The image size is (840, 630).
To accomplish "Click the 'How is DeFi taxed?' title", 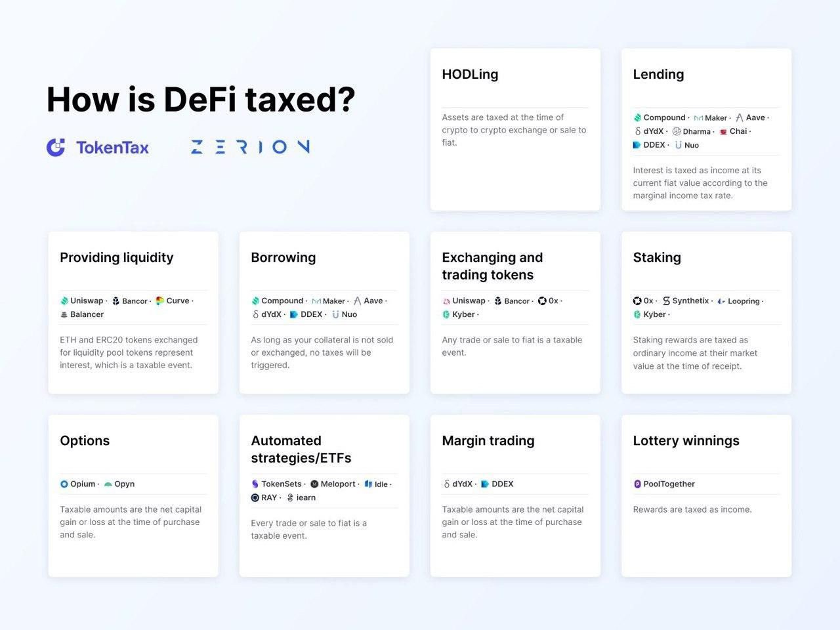I will 201,99.
